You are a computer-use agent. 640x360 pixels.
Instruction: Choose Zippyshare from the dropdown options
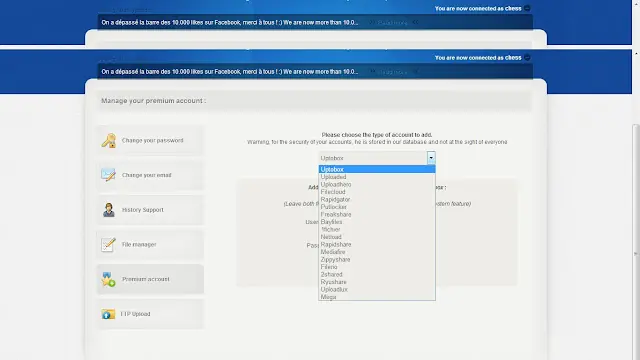pyautogui.click(x=377, y=260)
